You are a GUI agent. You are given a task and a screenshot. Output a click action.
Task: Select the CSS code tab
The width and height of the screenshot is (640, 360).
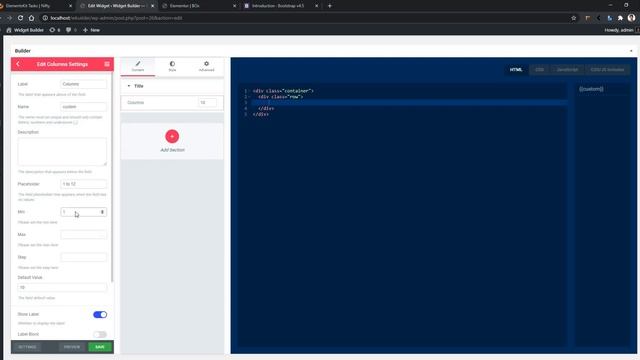(540, 70)
